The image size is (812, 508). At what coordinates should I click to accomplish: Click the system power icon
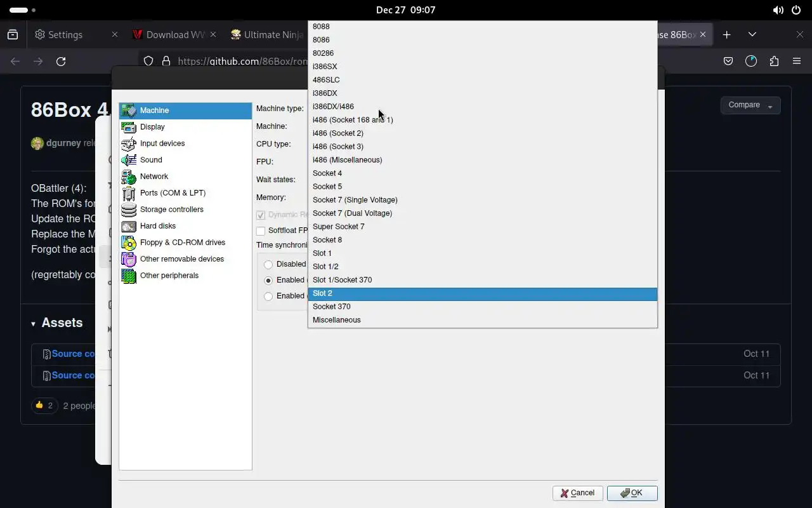pos(796,10)
